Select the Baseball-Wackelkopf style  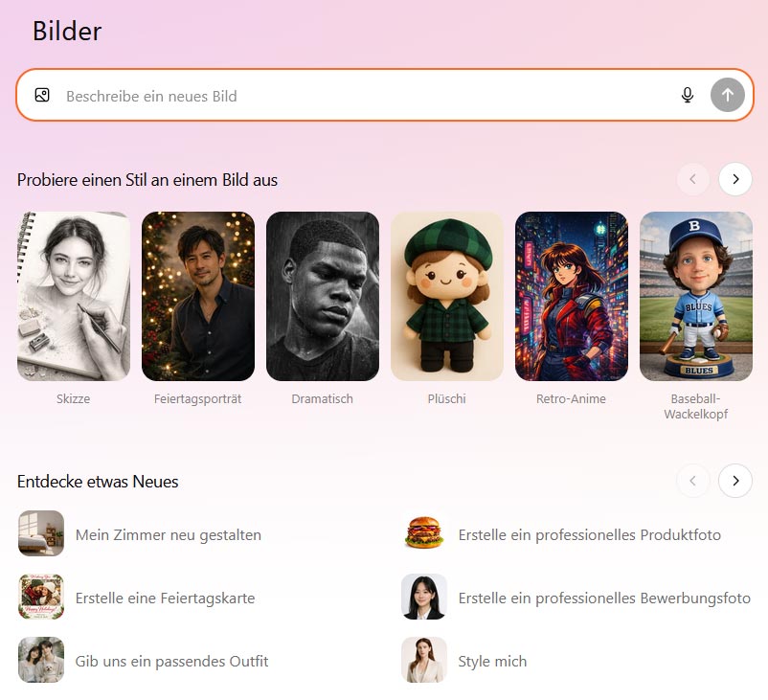[695, 296]
